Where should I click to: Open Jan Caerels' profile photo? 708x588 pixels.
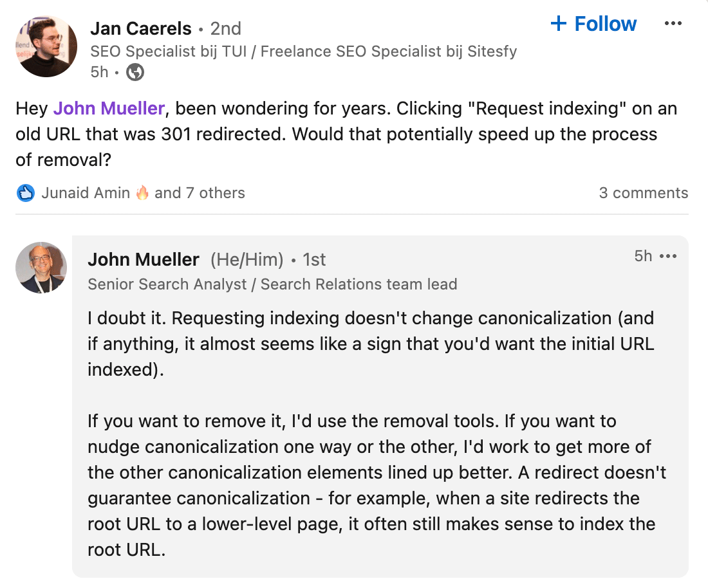[x=46, y=46]
